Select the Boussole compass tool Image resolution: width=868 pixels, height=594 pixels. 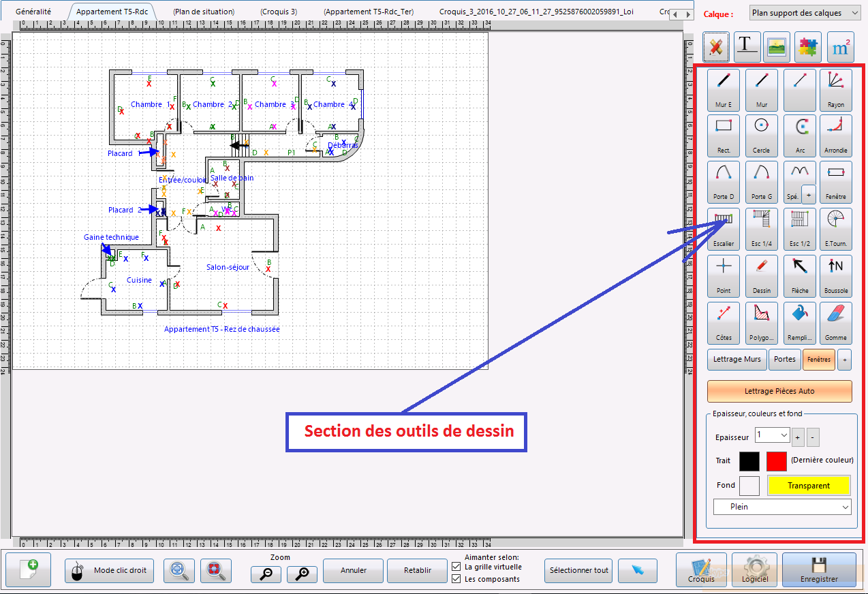(835, 275)
